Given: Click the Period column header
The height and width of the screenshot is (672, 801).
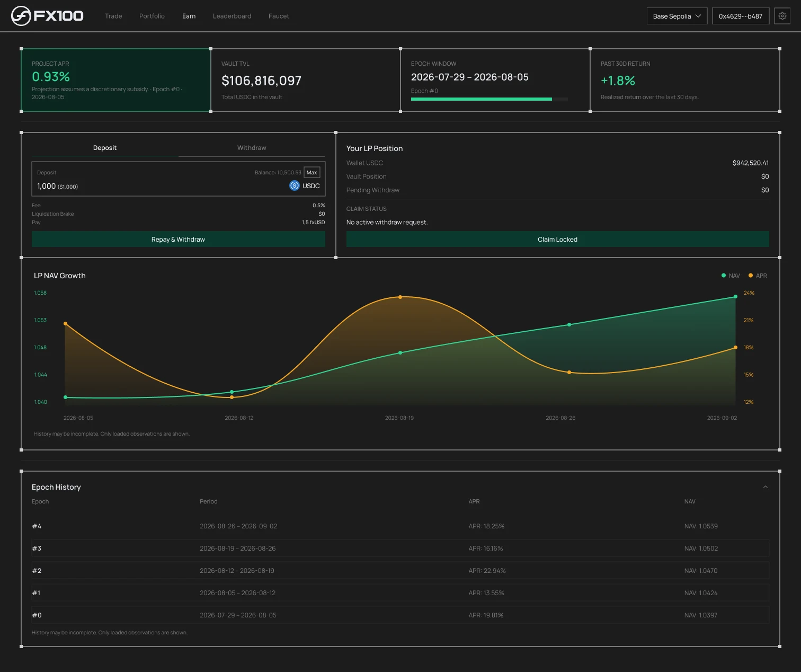Looking at the screenshot, I should (x=209, y=501).
